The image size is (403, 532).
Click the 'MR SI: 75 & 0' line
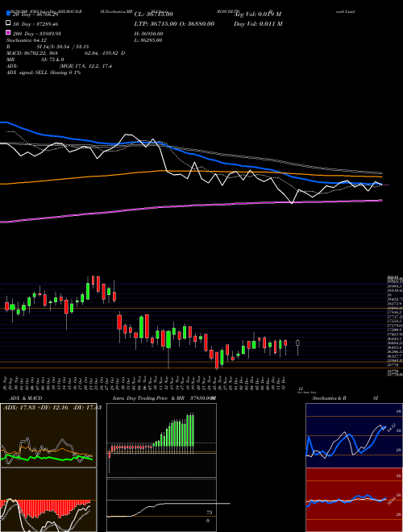click(35, 60)
